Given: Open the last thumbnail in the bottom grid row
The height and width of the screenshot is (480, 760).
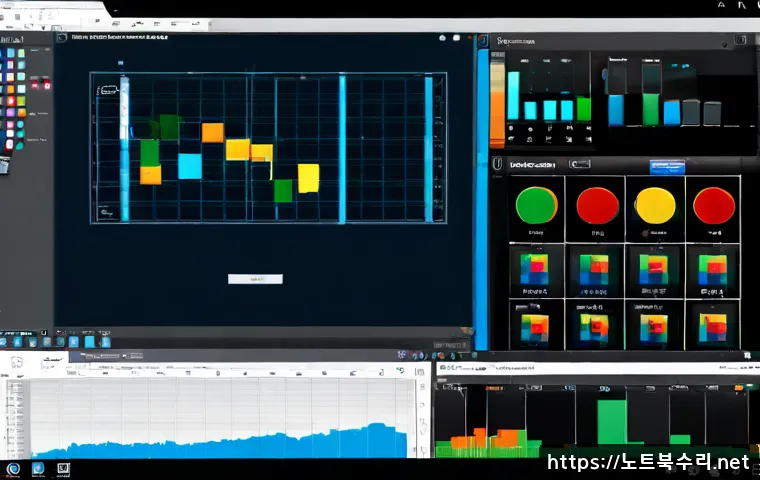Looking at the screenshot, I should [x=713, y=328].
